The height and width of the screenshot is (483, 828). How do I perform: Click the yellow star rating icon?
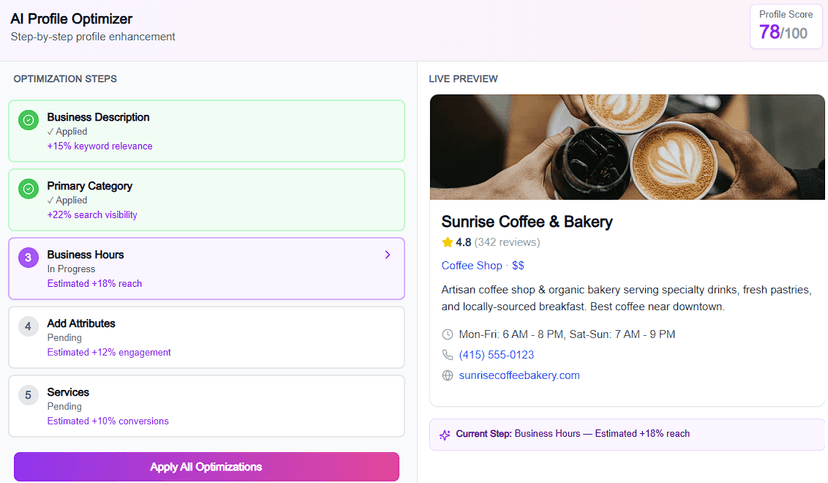click(x=447, y=242)
